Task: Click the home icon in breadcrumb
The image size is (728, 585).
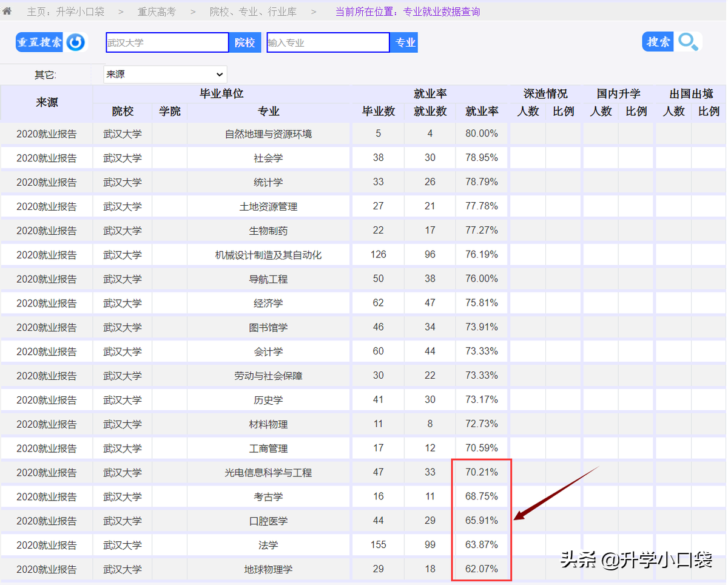Action: coord(8,11)
